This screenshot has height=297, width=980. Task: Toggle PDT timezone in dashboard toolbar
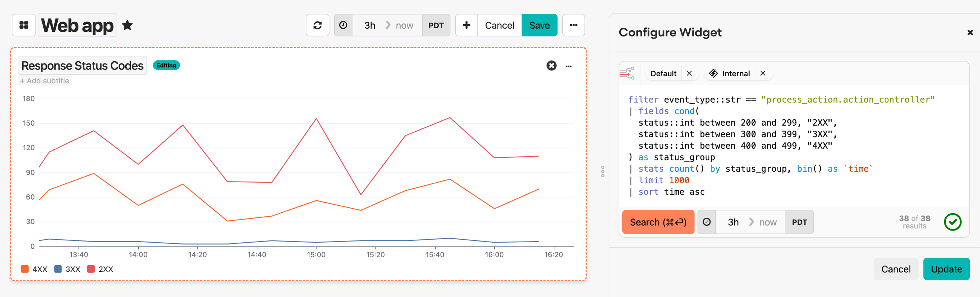436,25
